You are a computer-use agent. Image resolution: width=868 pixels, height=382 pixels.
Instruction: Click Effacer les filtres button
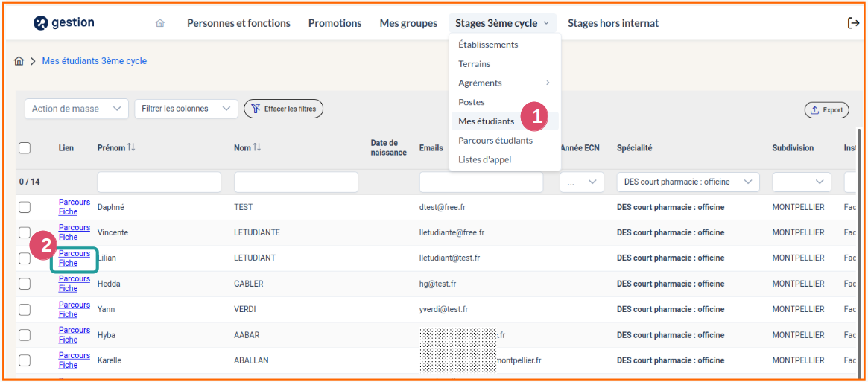pos(283,109)
